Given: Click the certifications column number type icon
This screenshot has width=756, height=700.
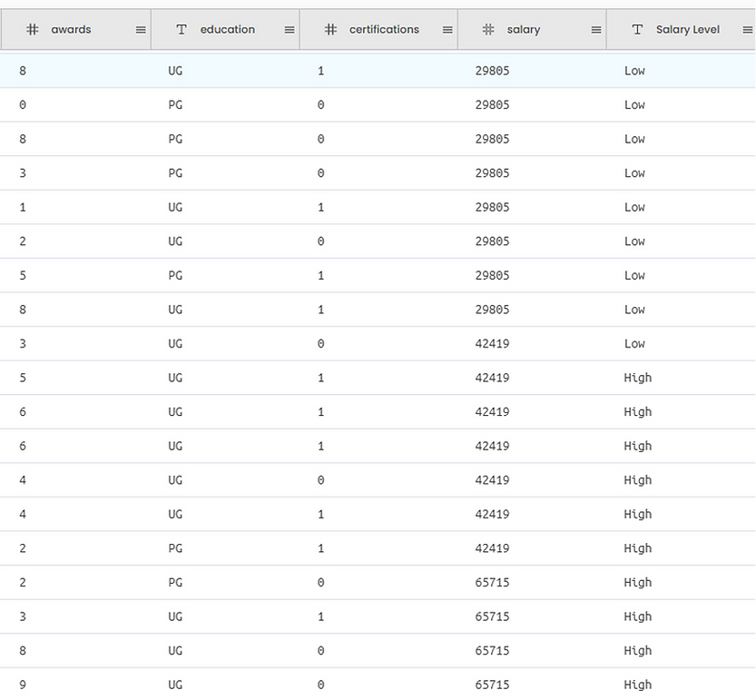Looking at the screenshot, I should 331,30.
